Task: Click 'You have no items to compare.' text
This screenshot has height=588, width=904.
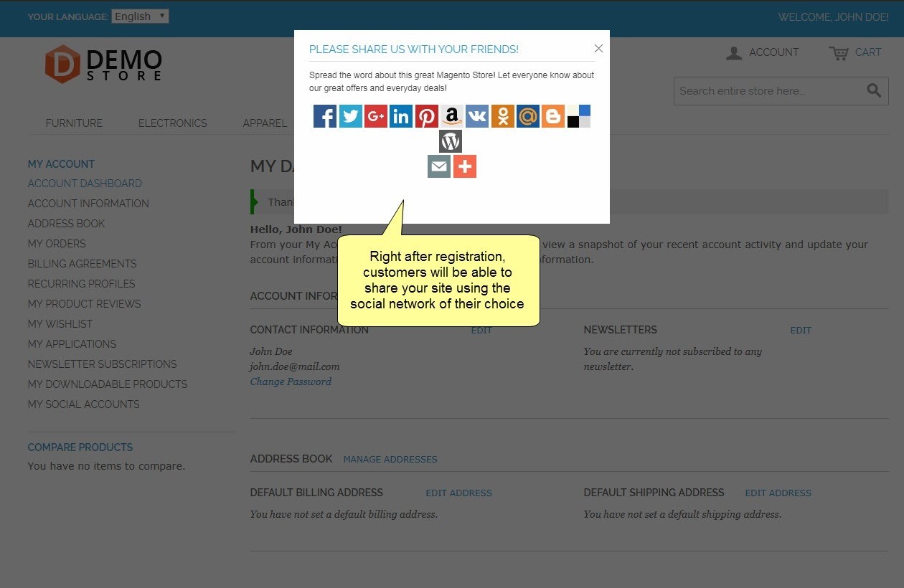Action: click(106, 466)
